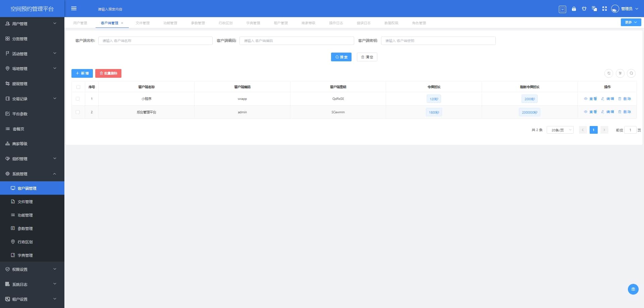Open the 管理员 user dropdown
This screenshot has width=644, height=308.
629,9
